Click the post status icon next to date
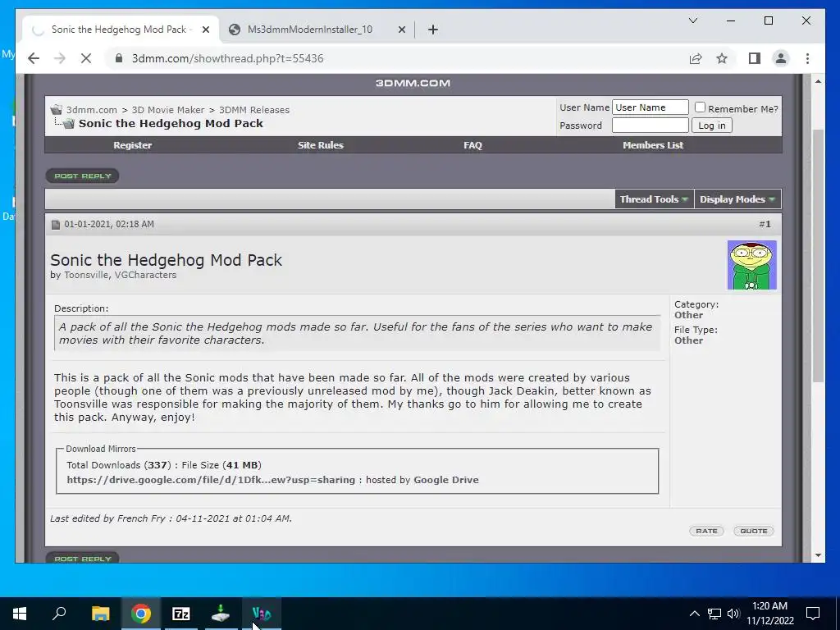Image resolution: width=840 pixels, height=630 pixels. click(56, 225)
